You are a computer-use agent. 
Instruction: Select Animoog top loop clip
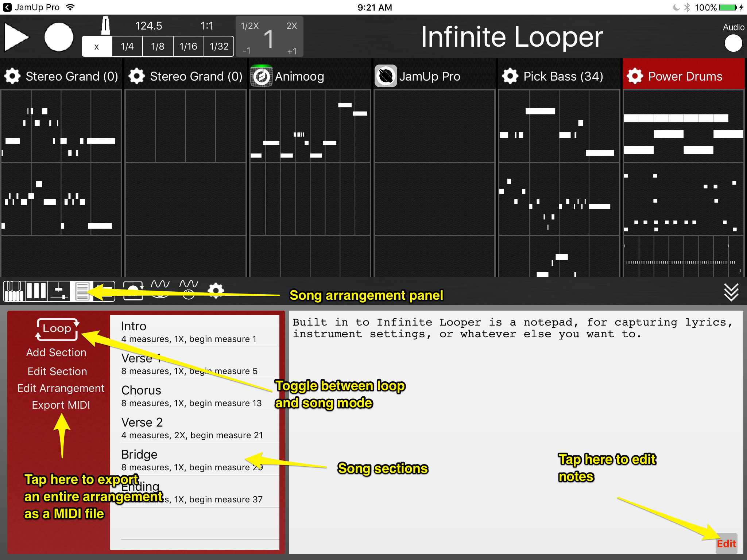click(310, 126)
